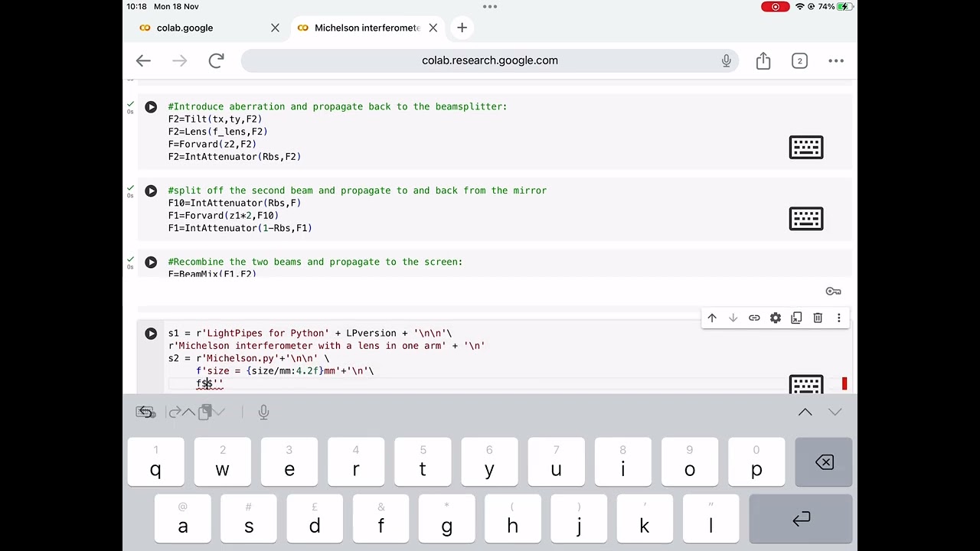Jump to previous field with up chevron
Image resolution: width=980 pixels, height=551 pixels.
[805, 412]
